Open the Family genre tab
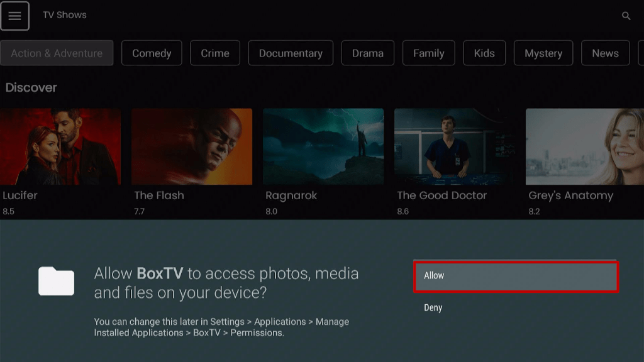Viewport: 644px width, 362px height. point(429,53)
